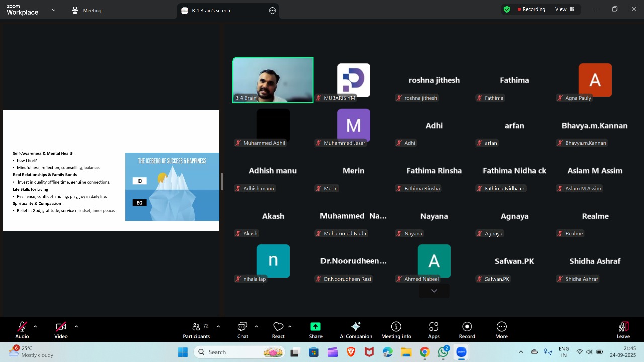Open the Participants panel
This screenshot has height=362, width=644.
(196, 330)
